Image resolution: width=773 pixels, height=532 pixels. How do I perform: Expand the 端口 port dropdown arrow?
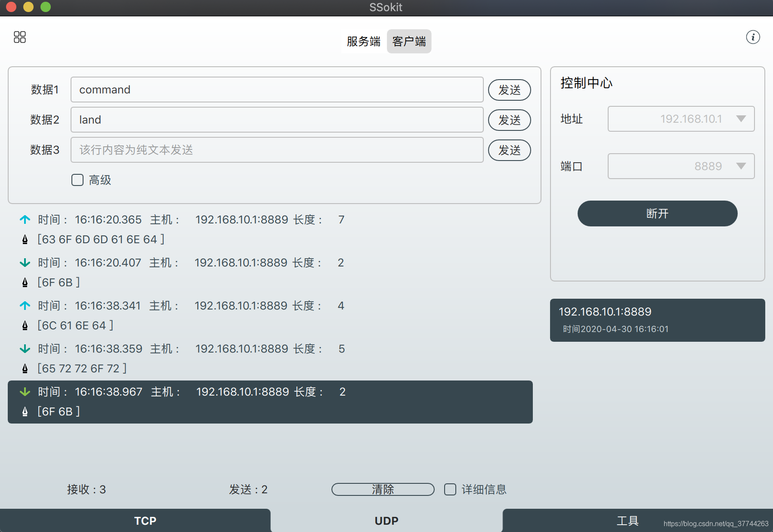click(741, 166)
